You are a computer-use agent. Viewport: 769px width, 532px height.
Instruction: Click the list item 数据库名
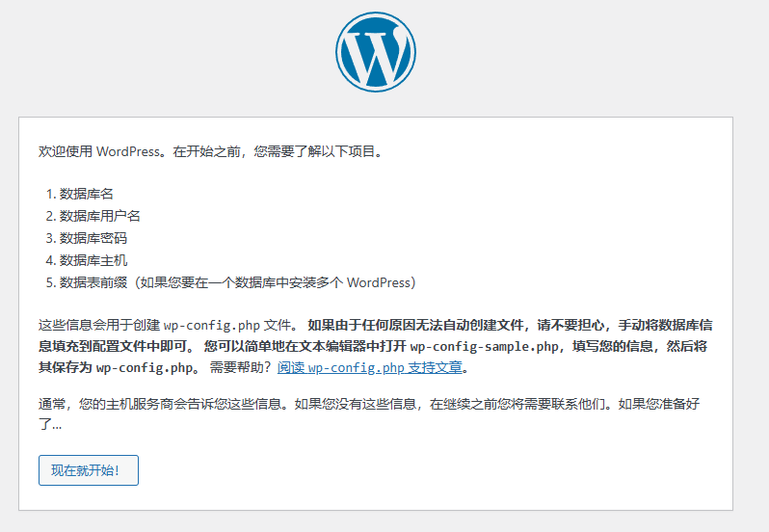click(87, 194)
